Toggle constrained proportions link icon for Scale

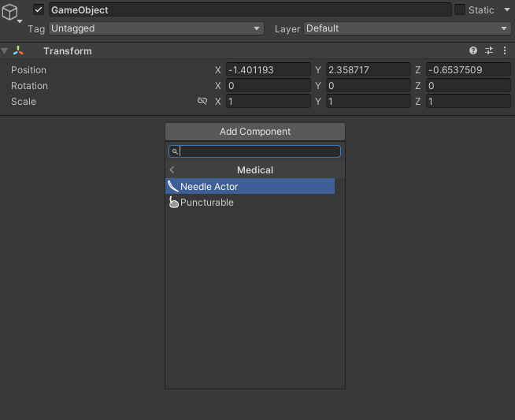202,102
